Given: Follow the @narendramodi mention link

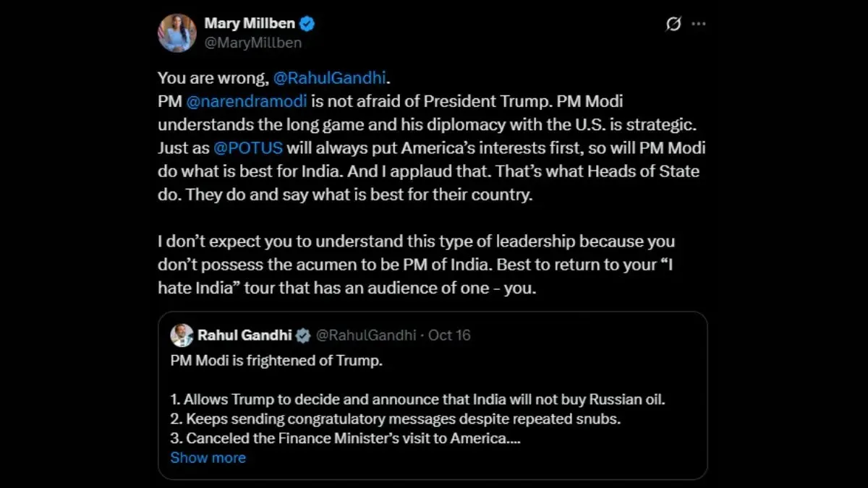Looking at the screenshot, I should point(247,101).
